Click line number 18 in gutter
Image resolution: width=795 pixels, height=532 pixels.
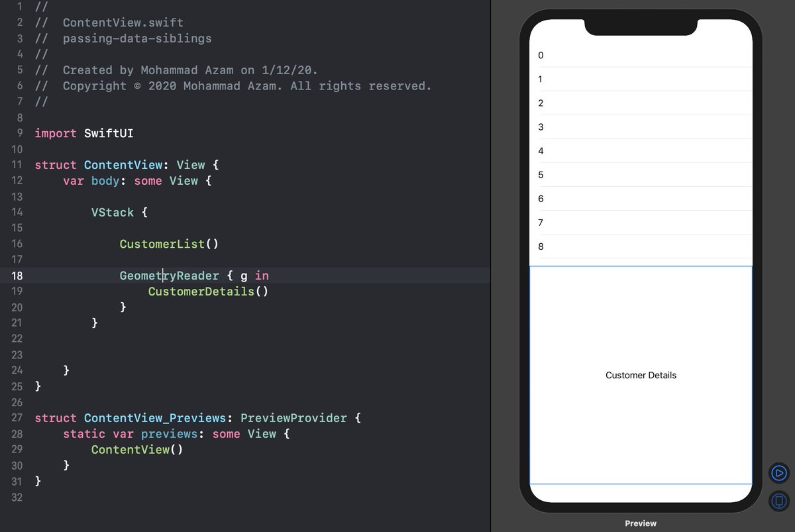coord(17,276)
